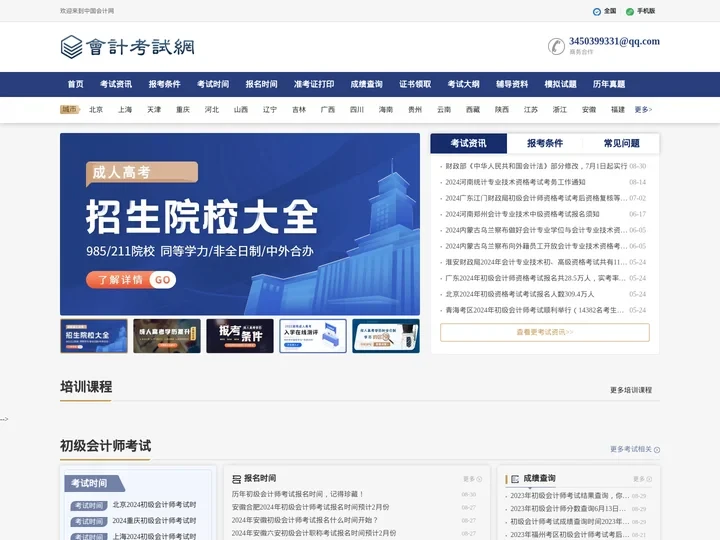Click the email 3450399331@qq.com
The image size is (720, 540).
614,41
